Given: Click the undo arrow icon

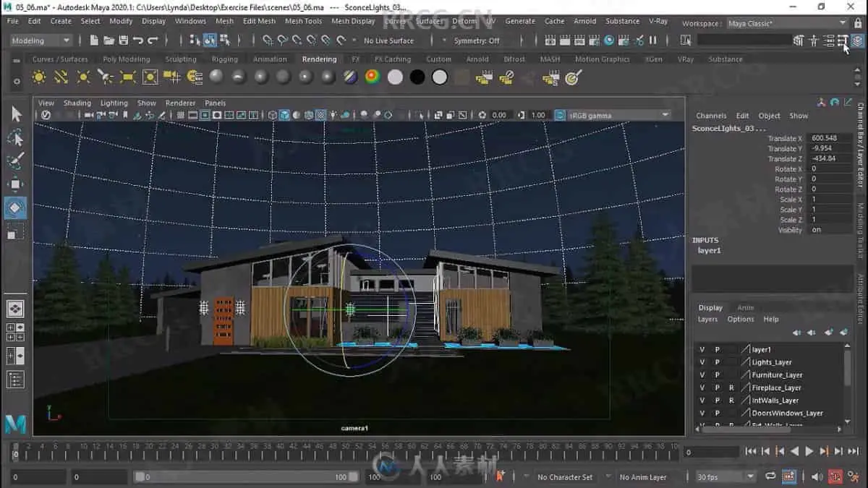Looking at the screenshot, I should pyautogui.click(x=138, y=40).
